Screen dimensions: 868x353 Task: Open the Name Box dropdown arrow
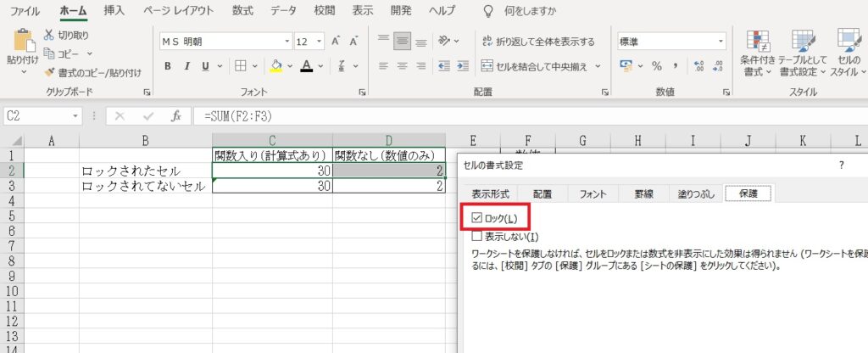click(75, 116)
